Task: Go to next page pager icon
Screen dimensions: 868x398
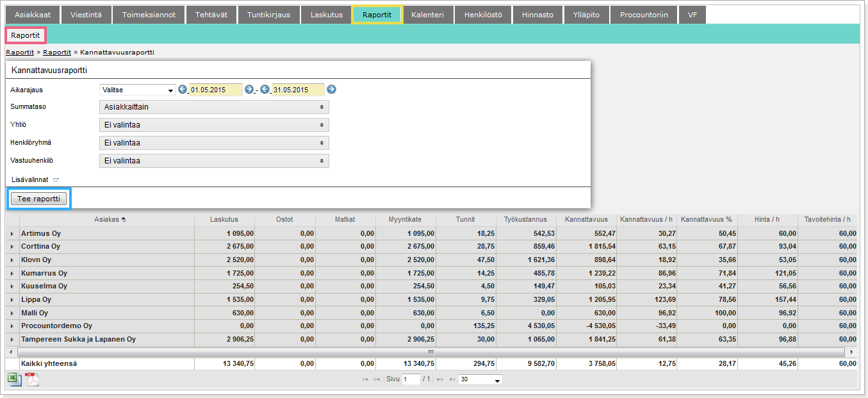Action: 440,379
